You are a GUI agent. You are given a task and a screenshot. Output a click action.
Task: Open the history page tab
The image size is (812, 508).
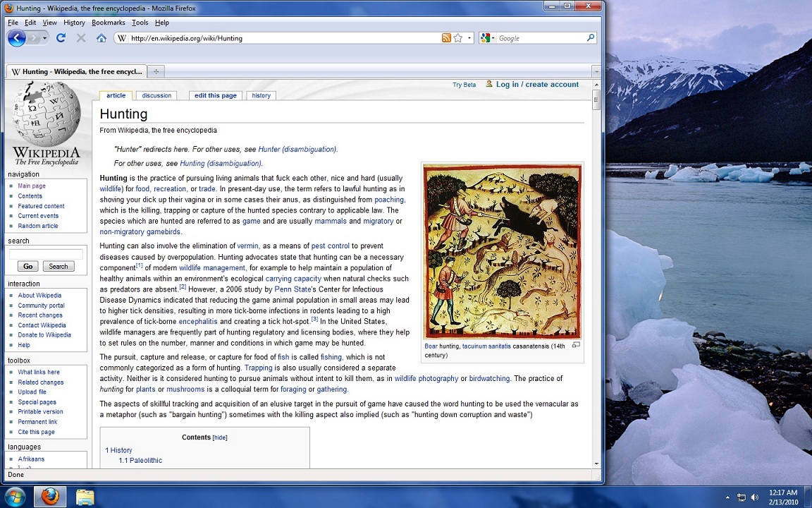tap(261, 95)
